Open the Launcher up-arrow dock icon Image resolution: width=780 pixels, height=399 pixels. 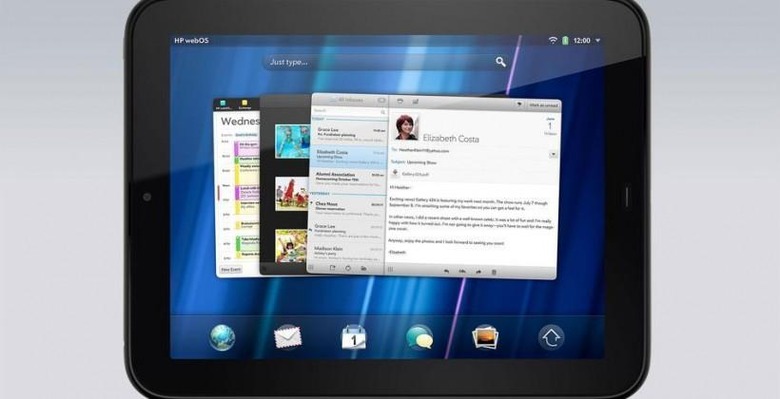tap(551, 337)
